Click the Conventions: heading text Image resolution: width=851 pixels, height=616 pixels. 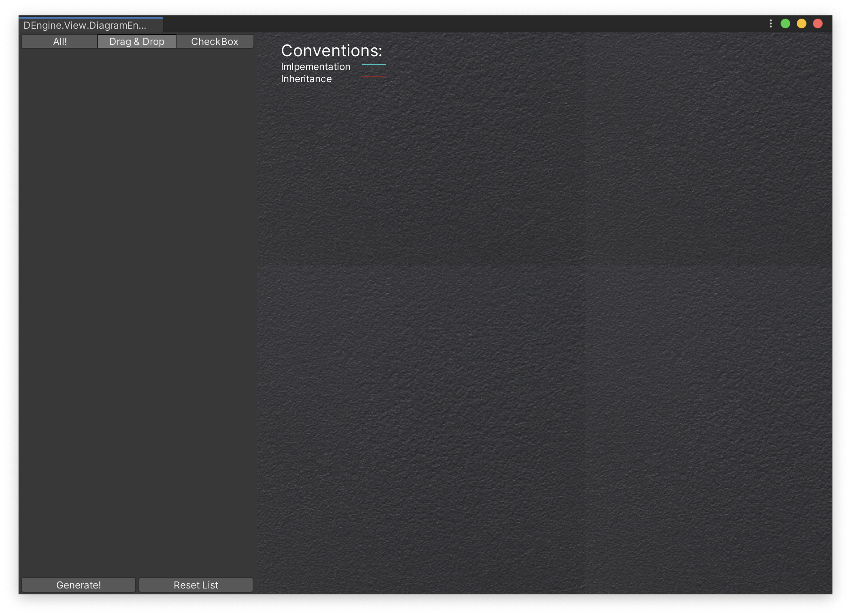[331, 51]
